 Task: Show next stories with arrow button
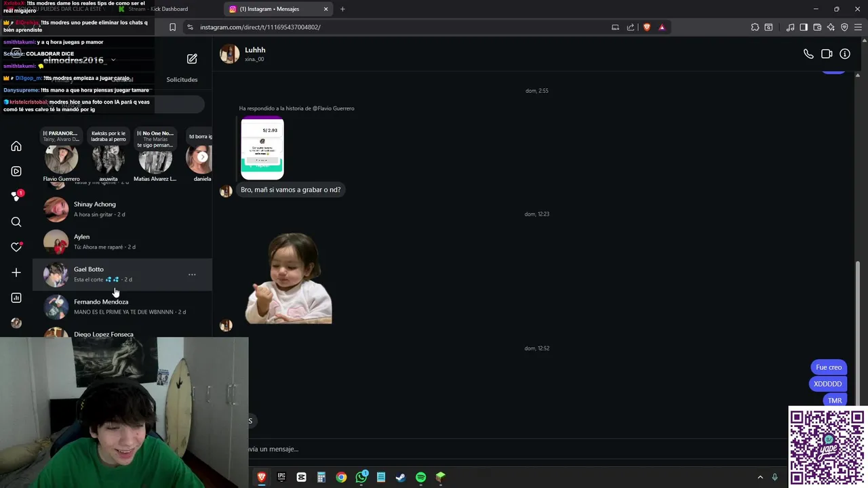click(x=202, y=157)
